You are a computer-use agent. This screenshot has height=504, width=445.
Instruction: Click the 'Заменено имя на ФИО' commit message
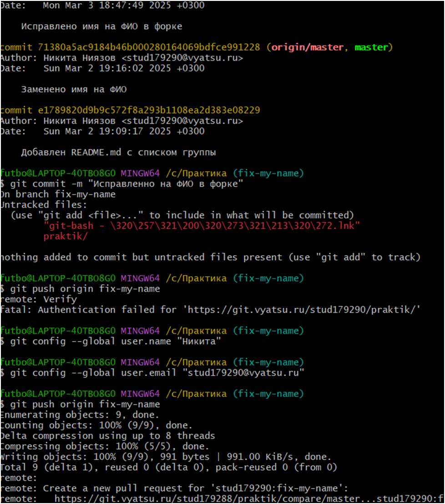point(74,90)
